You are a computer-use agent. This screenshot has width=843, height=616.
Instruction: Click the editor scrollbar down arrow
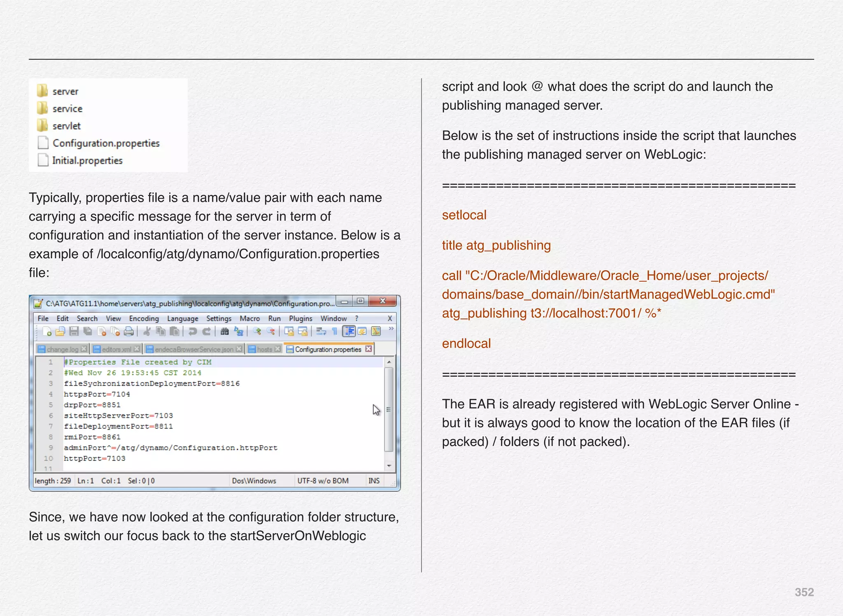[389, 466]
